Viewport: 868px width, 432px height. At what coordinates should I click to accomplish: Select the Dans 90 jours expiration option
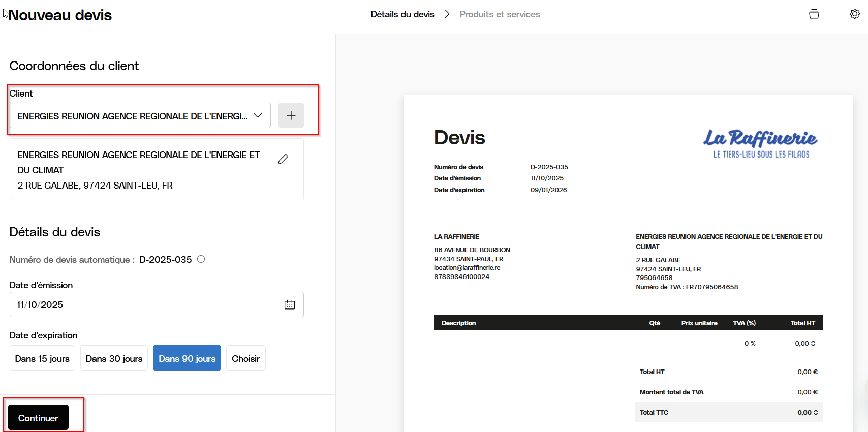point(187,358)
